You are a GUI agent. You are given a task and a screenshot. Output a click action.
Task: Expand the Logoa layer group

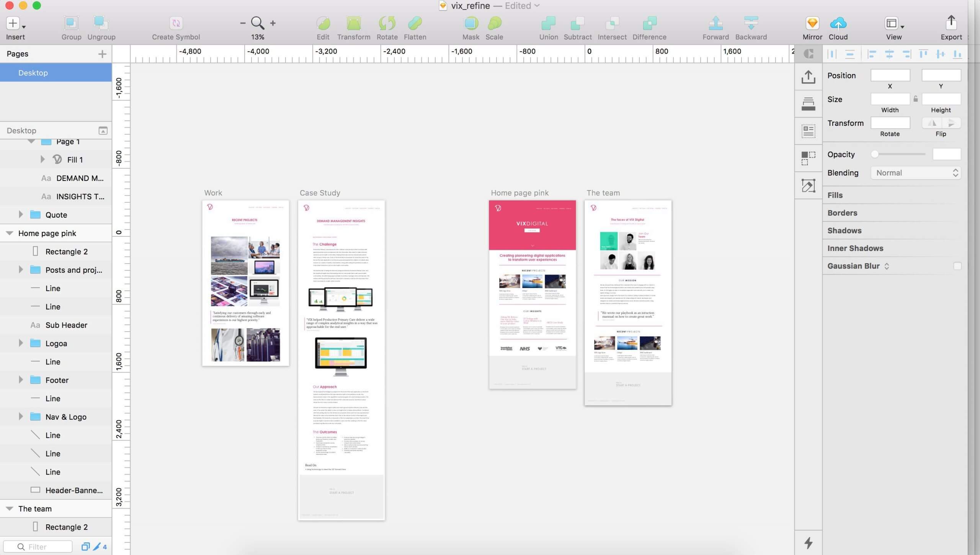pos(20,343)
